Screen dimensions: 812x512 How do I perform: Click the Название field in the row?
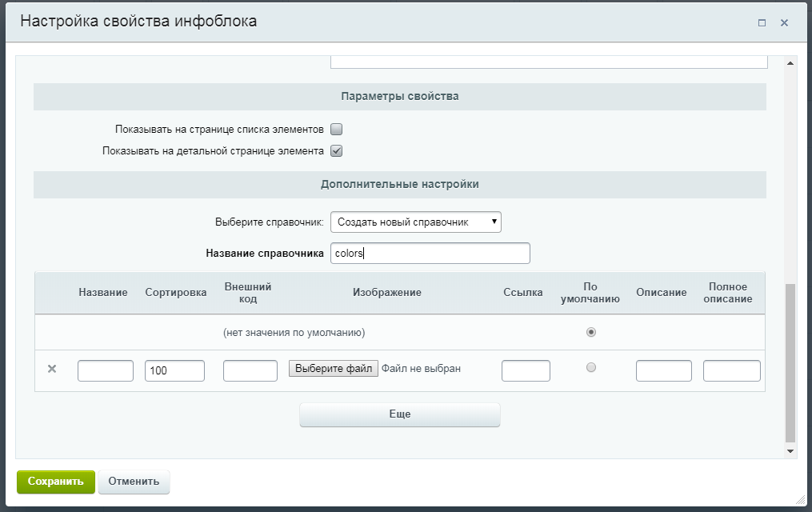(x=106, y=370)
